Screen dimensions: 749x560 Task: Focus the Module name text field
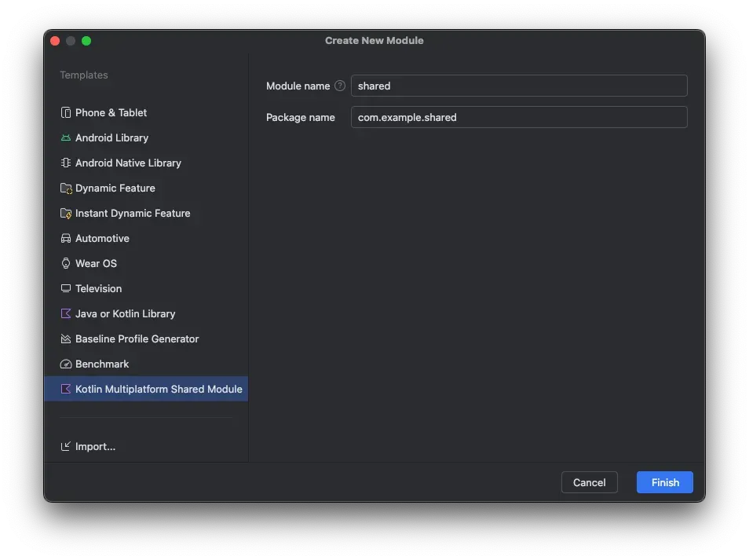[x=518, y=86]
